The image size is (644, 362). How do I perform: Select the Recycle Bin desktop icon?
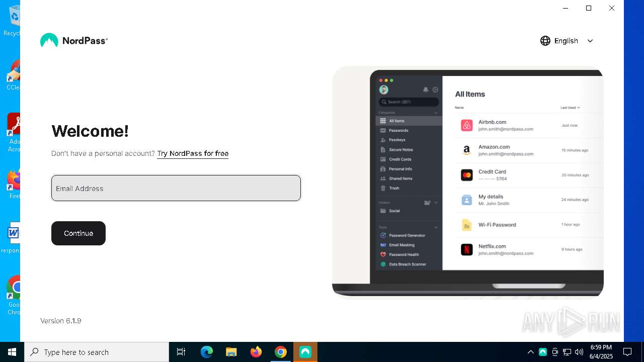click(12, 21)
